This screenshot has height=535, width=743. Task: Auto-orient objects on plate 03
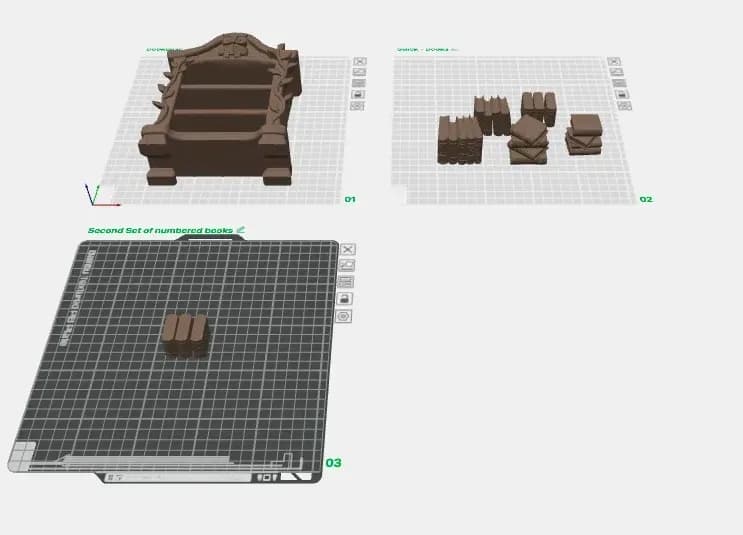[346, 265]
